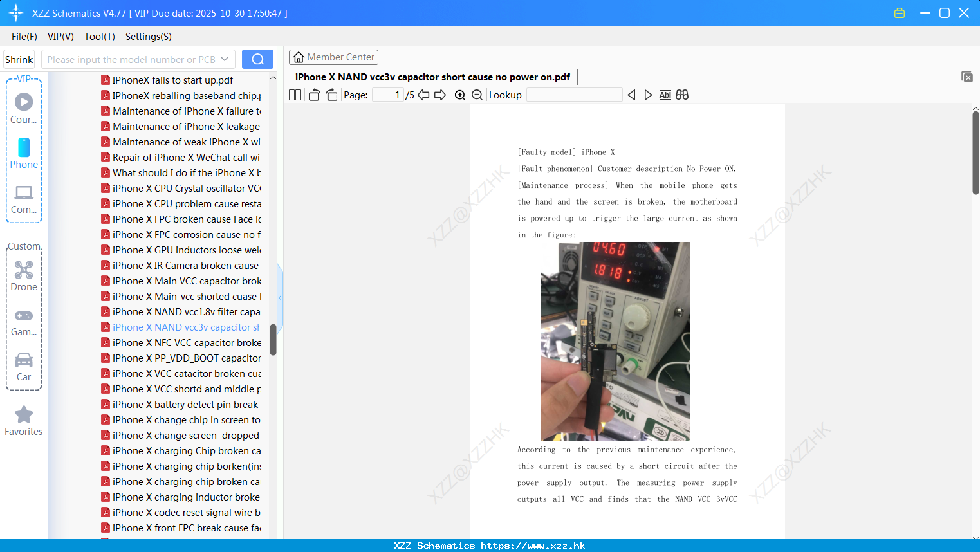Open iPhone X GPU inductors loose file
980x552 pixels.
click(x=181, y=250)
